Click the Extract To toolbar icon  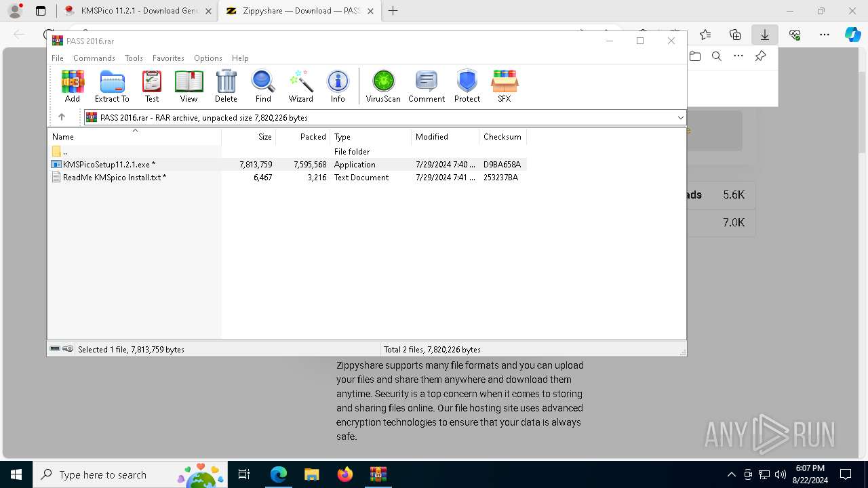(x=112, y=86)
